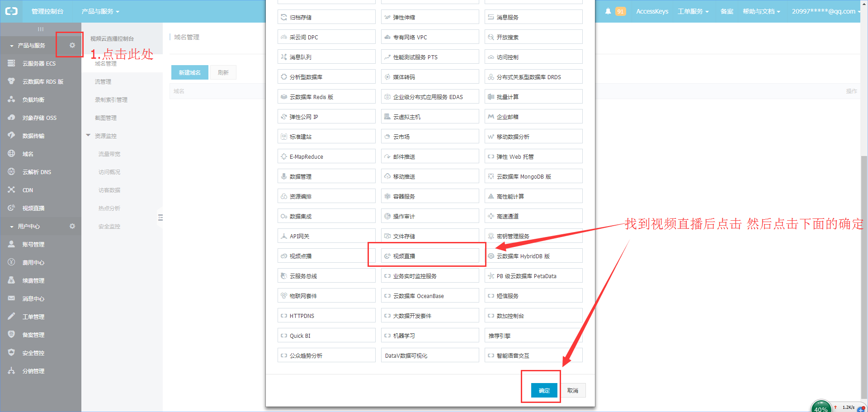Open CDN from the left sidebar
The height and width of the screenshot is (412, 868).
tap(28, 190)
